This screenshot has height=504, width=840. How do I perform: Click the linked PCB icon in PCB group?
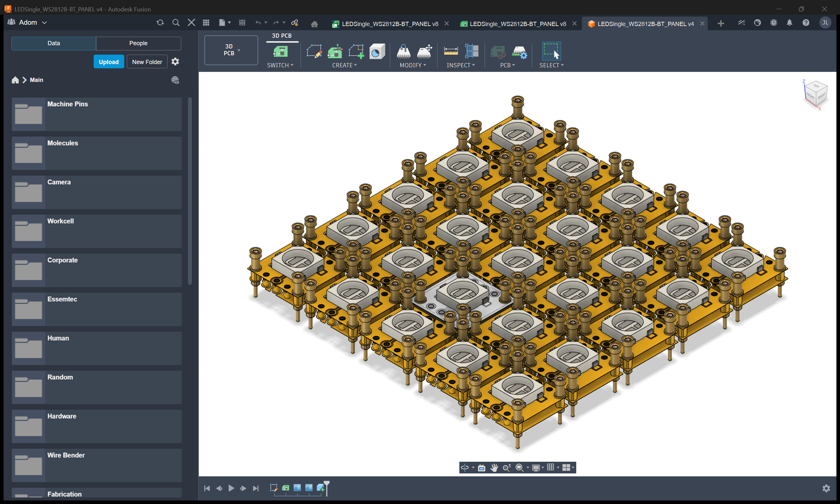click(498, 52)
